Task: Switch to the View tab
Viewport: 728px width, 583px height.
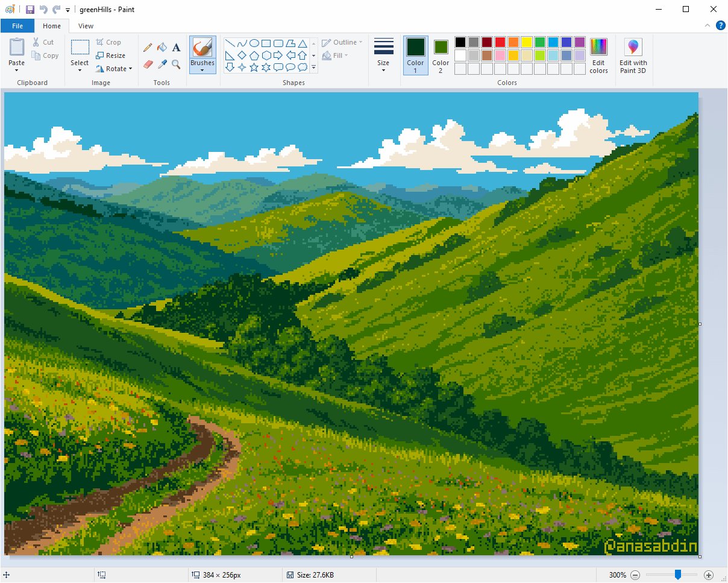Action: pyautogui.click(x=86, y=26)
